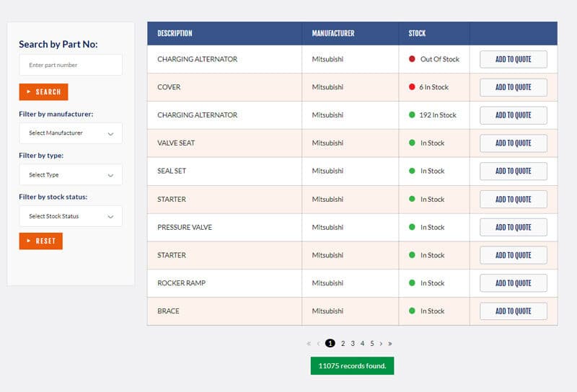Go to page 2 of results
Image resolution: width=577 pixels, height=392 pixels.
coord(343,344)
